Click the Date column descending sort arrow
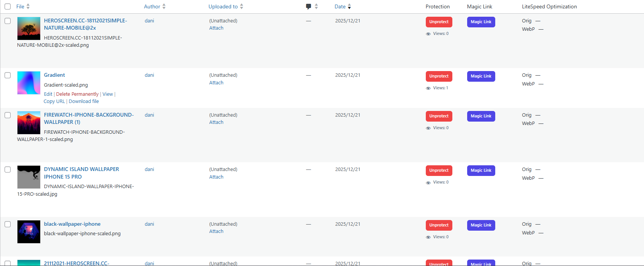This screenshot has width=644, height=266. (349, 8)
